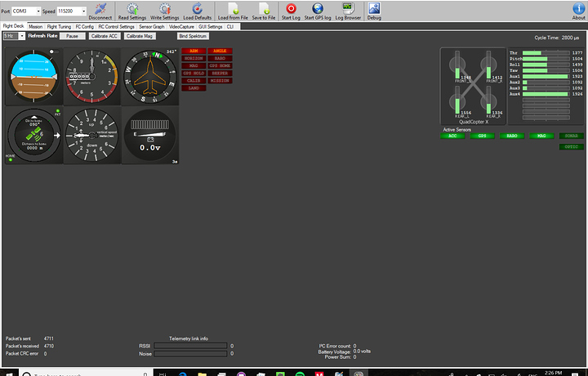Click the Noise telemetry bar
The width and height of the screenshot is (588, 376).
(x=190, y=353)
